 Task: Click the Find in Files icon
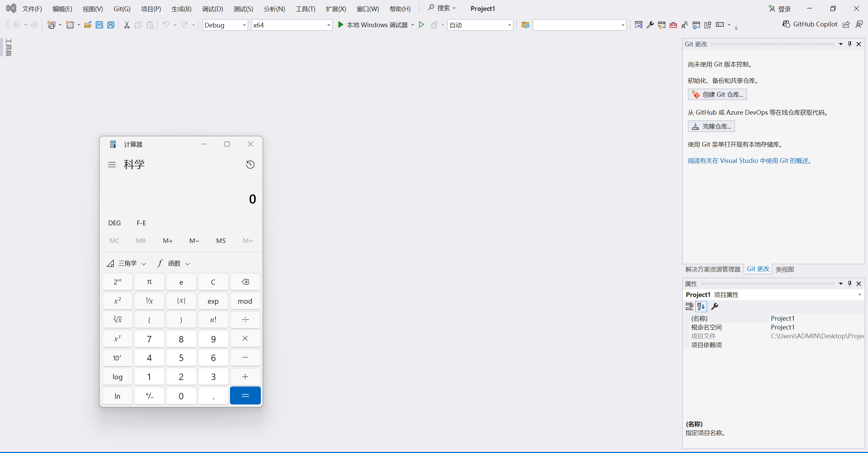(525, 25)
